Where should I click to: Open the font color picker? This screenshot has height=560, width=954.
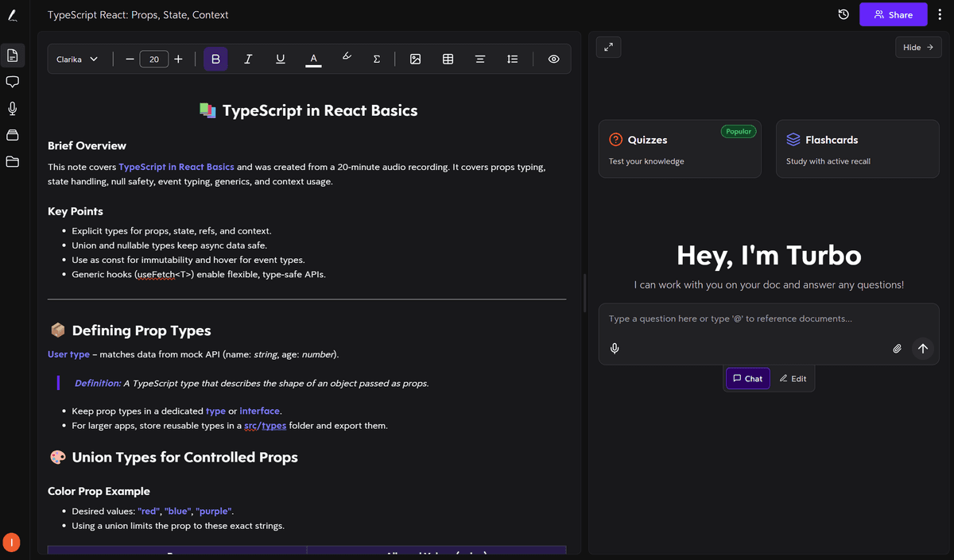[x=313, y=58]
